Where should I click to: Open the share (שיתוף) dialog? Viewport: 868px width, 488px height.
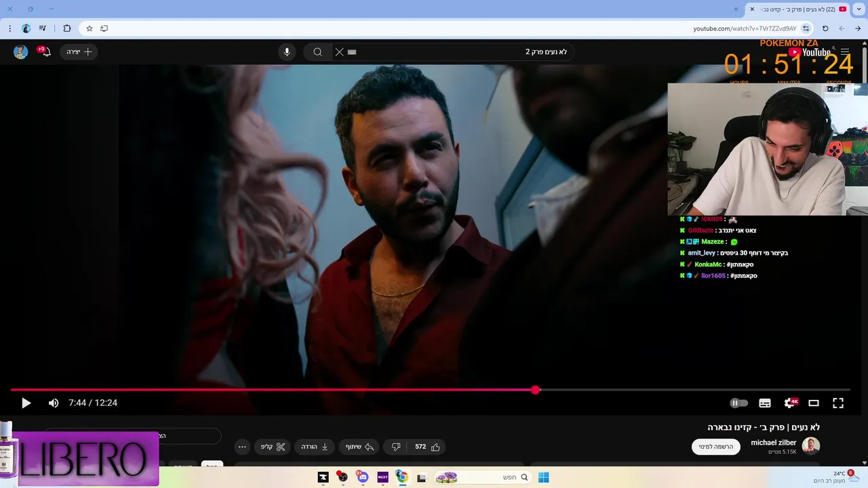pyautogui.click(x=359, y=447)
